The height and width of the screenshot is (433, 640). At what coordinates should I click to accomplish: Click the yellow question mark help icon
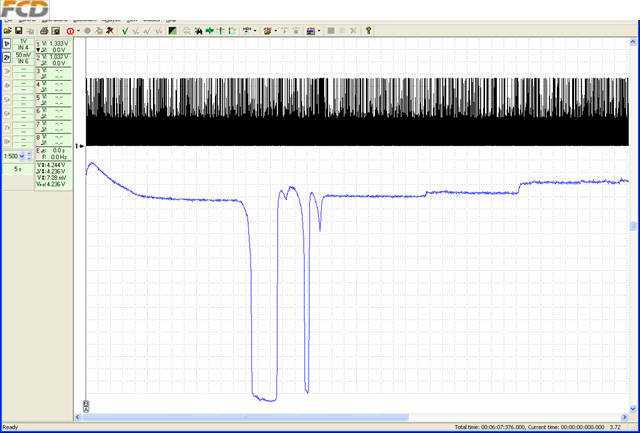click(x=368, y=31)
